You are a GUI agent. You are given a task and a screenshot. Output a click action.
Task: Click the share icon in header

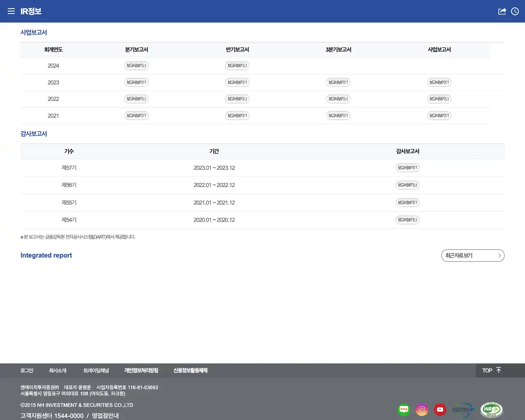tap(502, 11)
